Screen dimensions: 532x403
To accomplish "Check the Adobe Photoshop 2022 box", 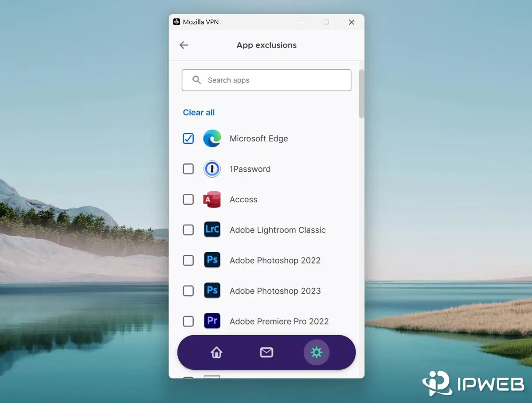I will [188, 261].
